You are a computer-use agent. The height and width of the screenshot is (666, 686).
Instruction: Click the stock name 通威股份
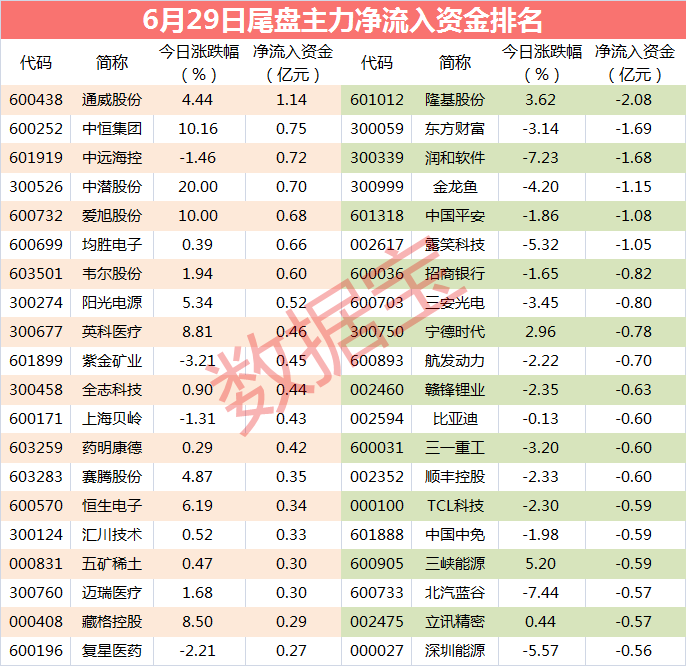click(x=112, y=100)
